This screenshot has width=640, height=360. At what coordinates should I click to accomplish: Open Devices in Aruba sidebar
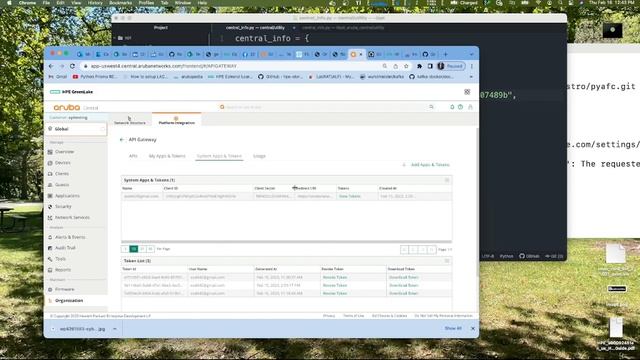pyautogui.click(x=62, y=163)
